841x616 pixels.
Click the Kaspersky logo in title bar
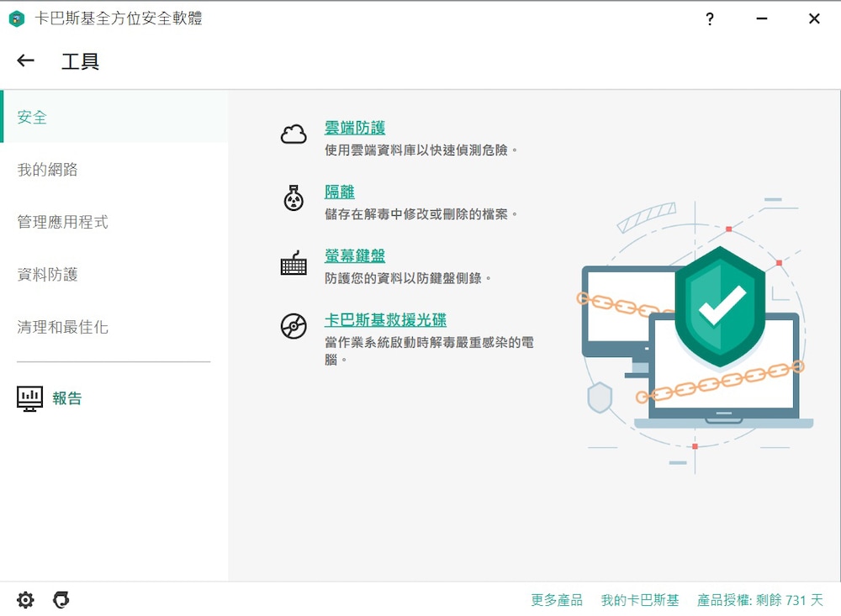click(x=17, y=18)
